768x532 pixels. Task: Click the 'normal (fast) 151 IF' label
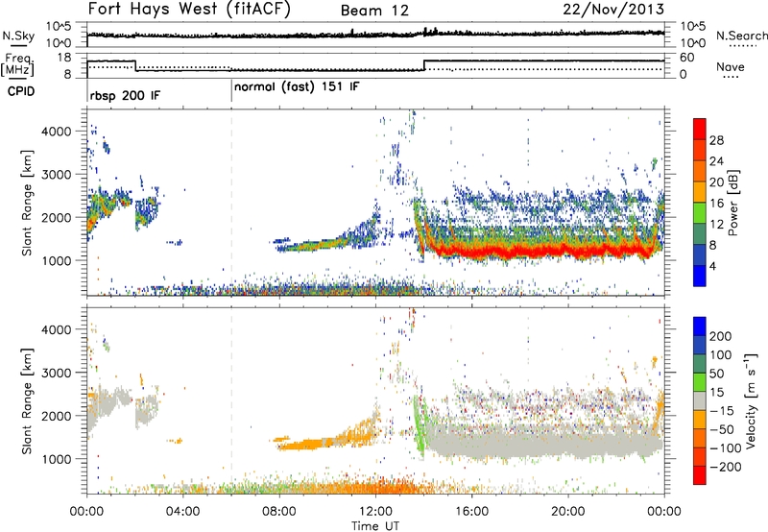click(x=297, y=87)
